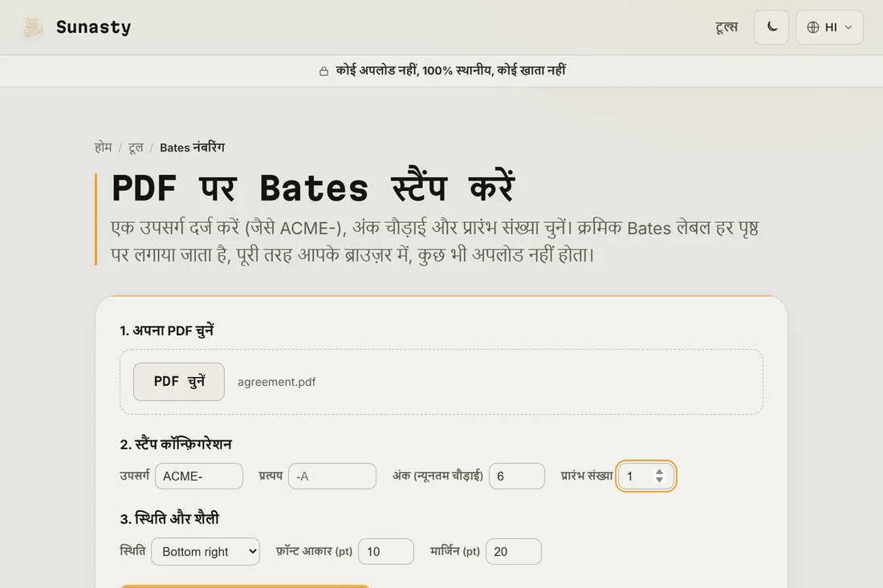The width and height of the screenshot is (883, 588).
Task: Focus the फ़ॉन्ट आकार font size field
Action: click(386, 551)
